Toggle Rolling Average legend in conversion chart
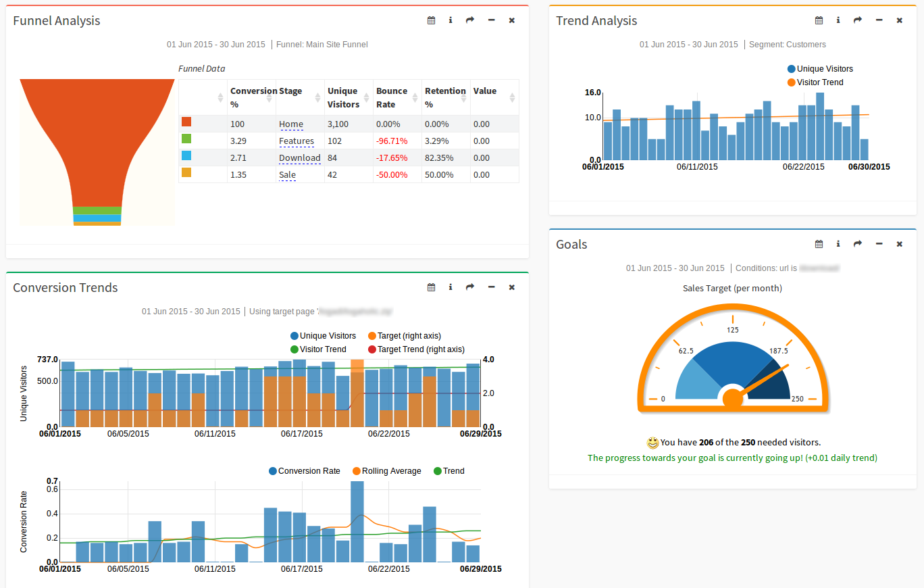924x588 pixels. click(386, 471)
